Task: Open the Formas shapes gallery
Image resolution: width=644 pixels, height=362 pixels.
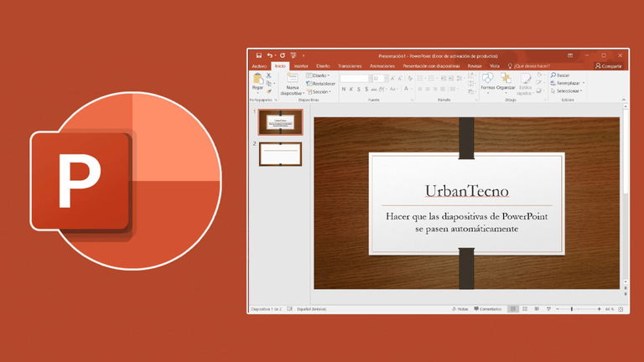Action: [487, 80]
